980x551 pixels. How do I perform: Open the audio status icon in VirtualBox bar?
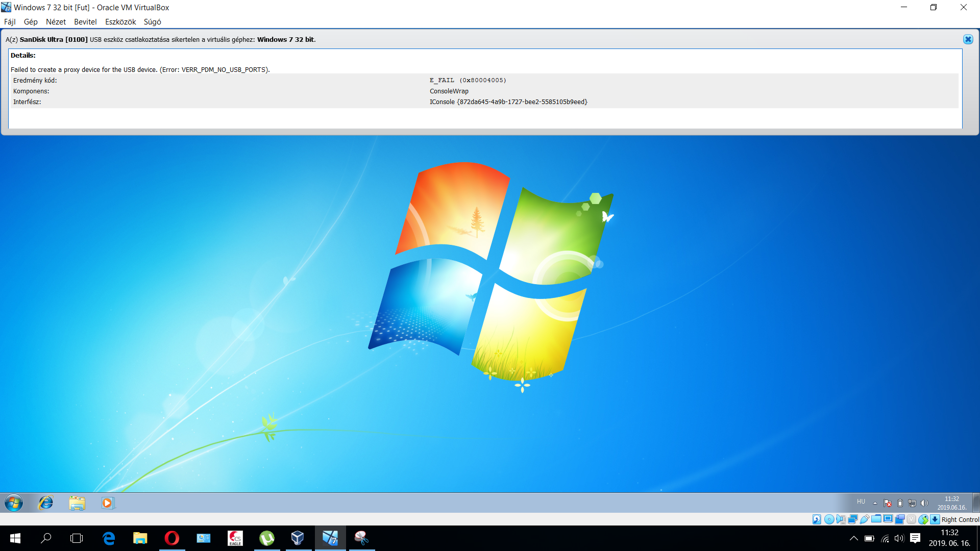click(x=841, y=519)
